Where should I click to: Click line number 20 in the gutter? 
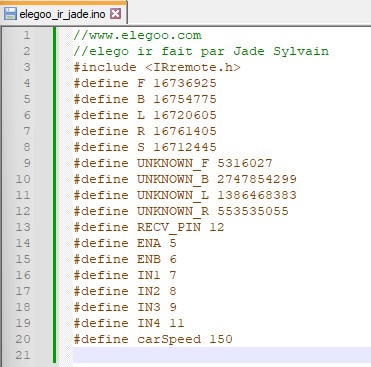23,339
